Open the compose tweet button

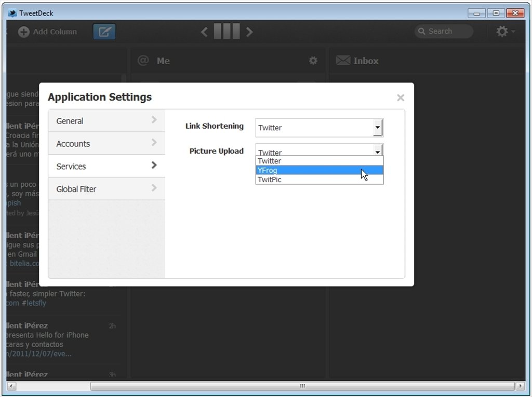point(104,32)
